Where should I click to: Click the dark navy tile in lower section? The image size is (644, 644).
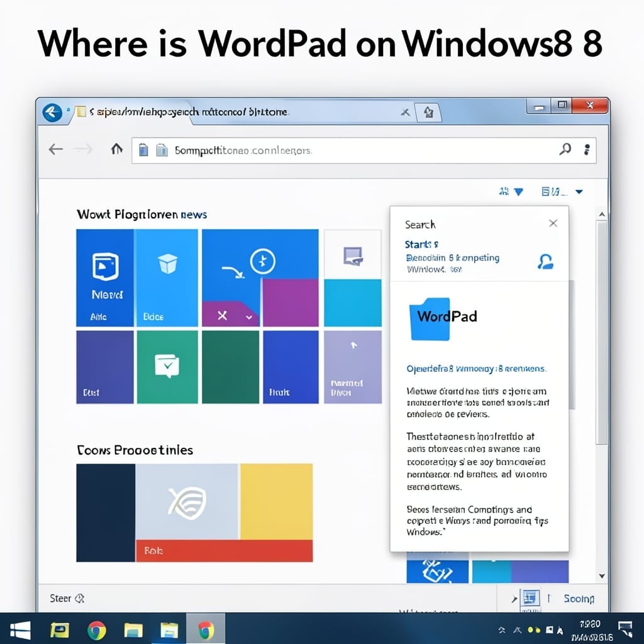pos(106,513)
